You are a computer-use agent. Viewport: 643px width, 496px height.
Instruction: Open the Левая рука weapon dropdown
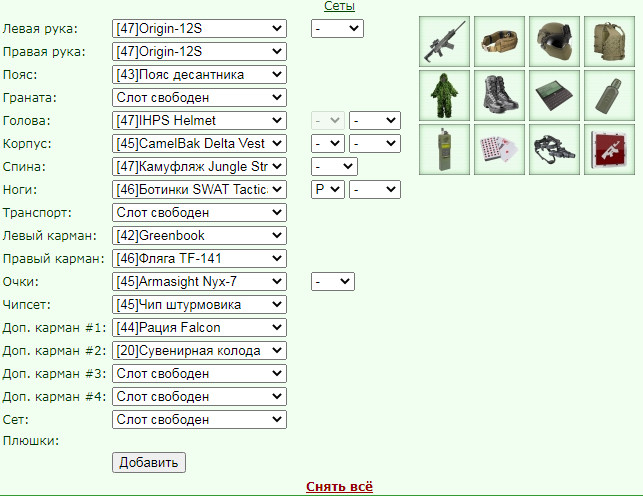[x=199, y=29]
